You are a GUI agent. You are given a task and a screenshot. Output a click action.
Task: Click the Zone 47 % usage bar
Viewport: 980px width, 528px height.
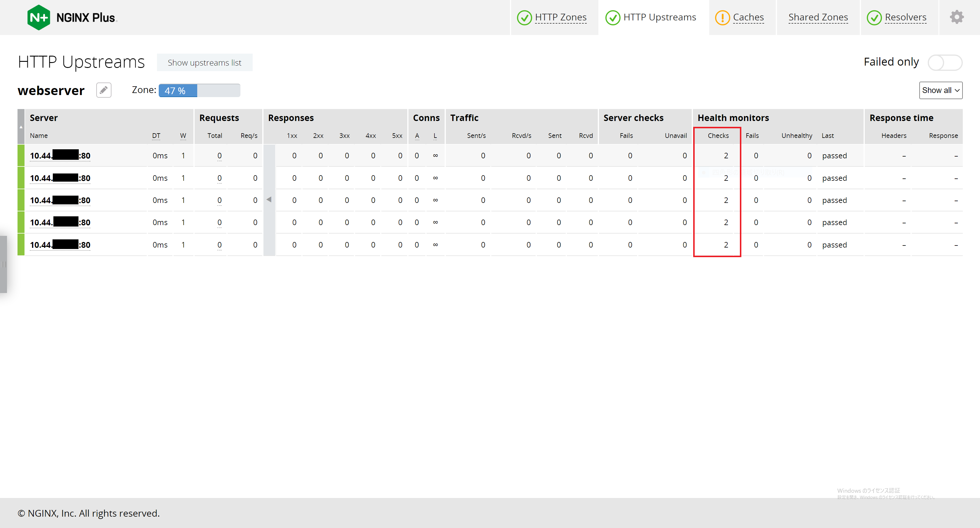pos(199,90)
